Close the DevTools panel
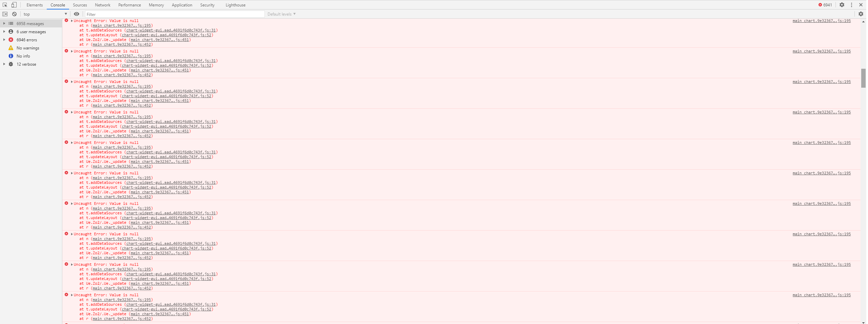 tap(861, 5)
